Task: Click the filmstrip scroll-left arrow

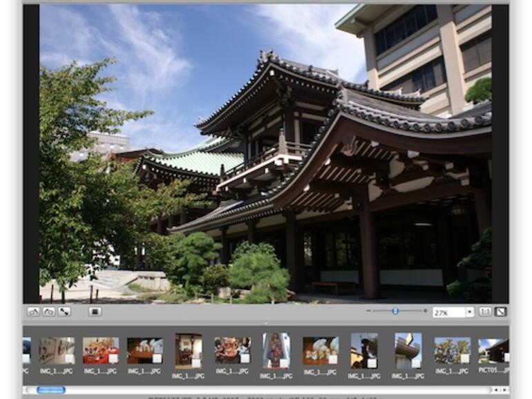Action: click(496, 390)
